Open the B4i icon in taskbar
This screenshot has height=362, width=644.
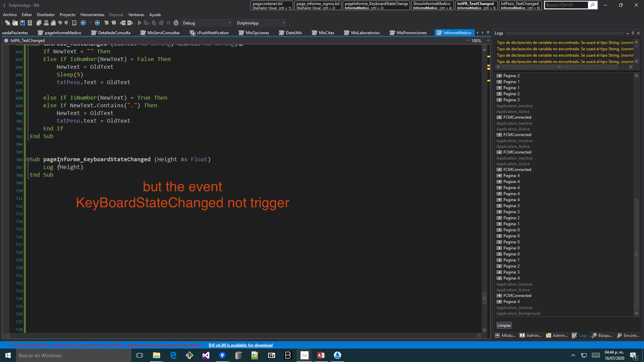point(305,355)
